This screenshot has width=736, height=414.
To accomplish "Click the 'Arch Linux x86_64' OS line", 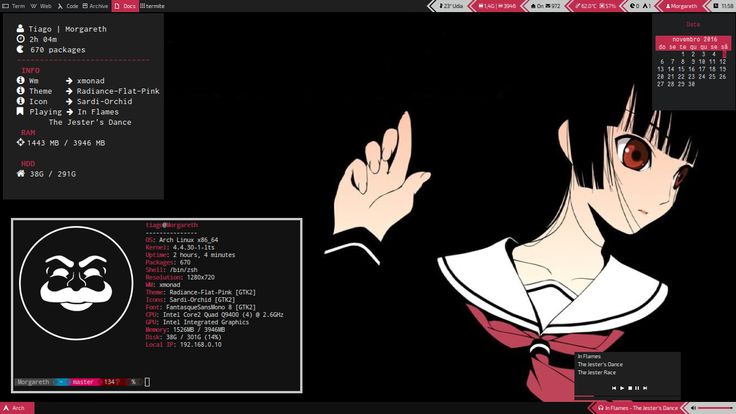I will pos(182,240).
